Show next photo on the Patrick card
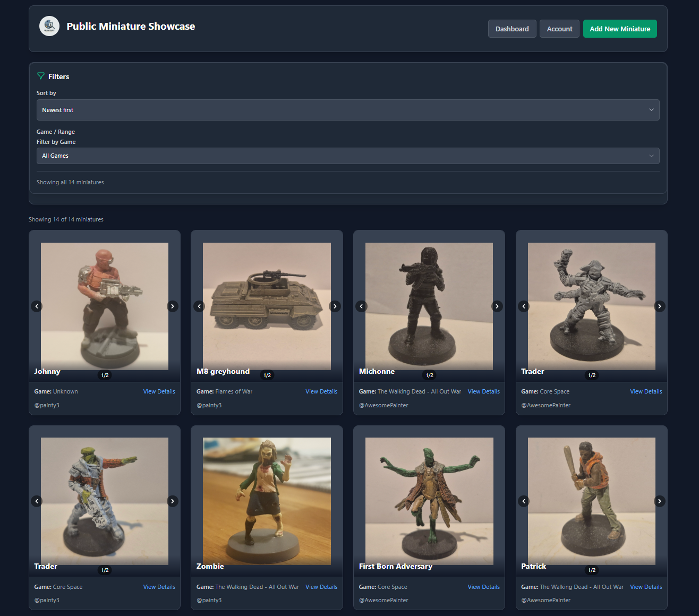 pos(659,501)
